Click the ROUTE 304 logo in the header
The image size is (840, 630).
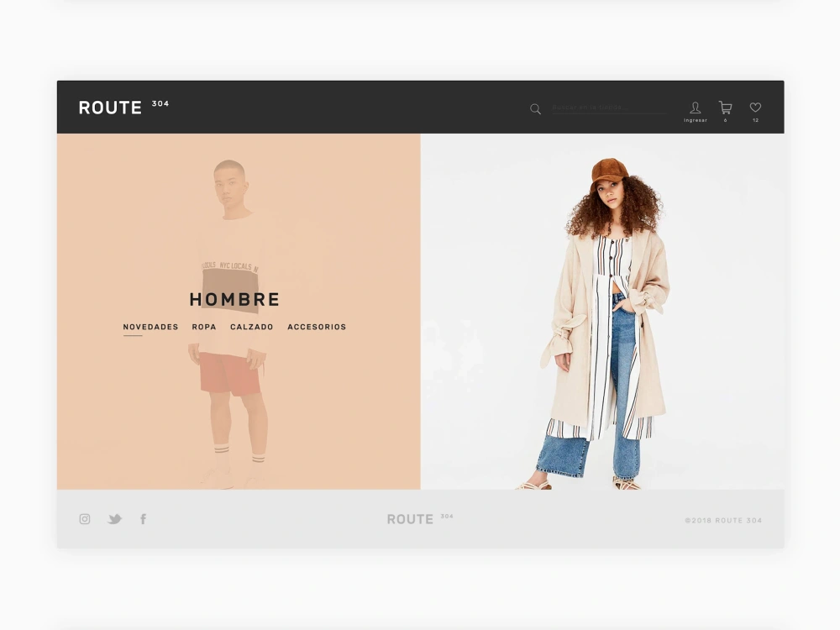123,108
